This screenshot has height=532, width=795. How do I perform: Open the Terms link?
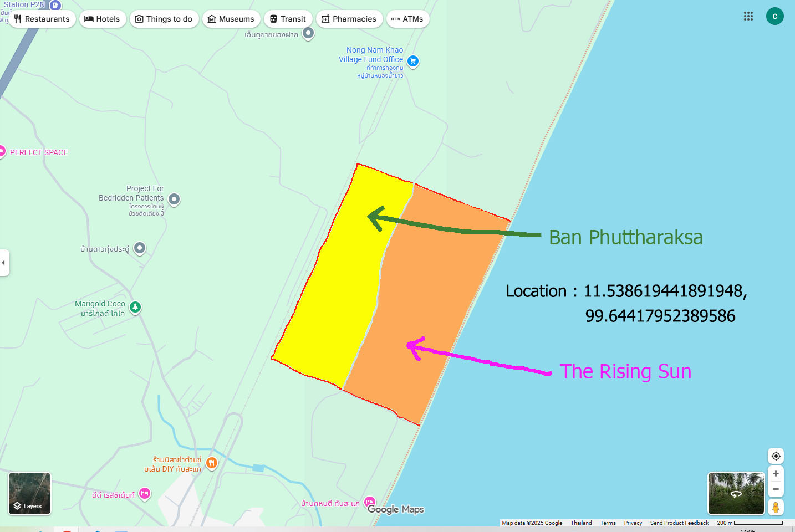[x=608, y=523]
